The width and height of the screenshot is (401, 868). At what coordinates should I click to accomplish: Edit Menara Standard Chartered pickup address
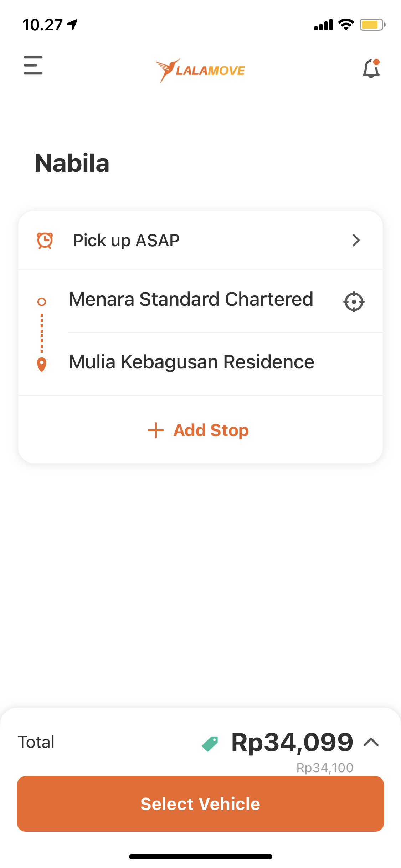click(191, 299)
